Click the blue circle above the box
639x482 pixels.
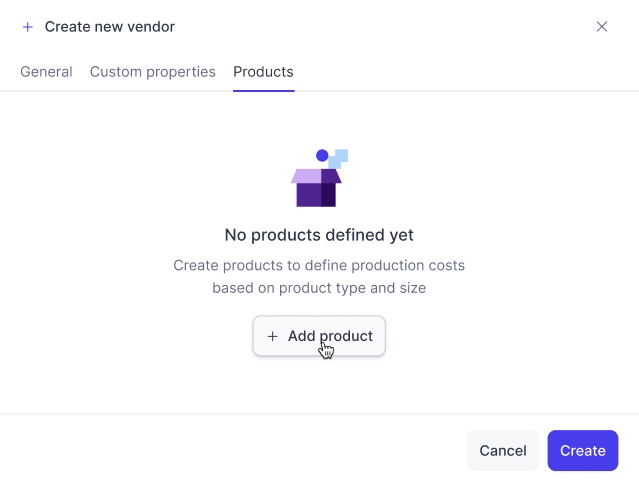coord(322,155)
